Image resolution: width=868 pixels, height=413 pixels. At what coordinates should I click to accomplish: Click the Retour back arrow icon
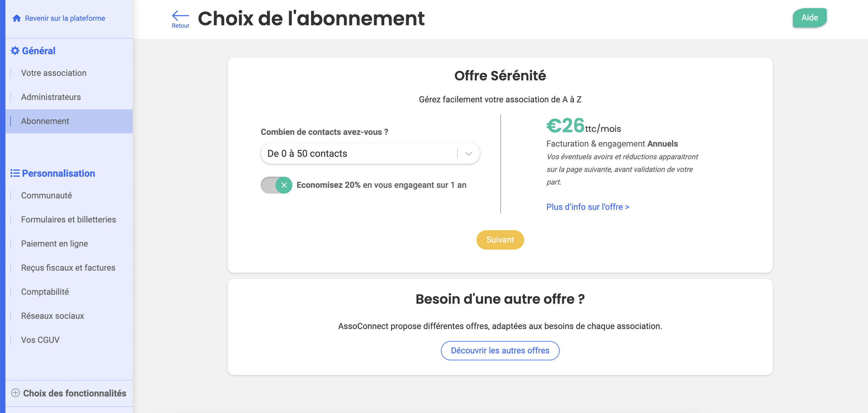coord(180,15)
